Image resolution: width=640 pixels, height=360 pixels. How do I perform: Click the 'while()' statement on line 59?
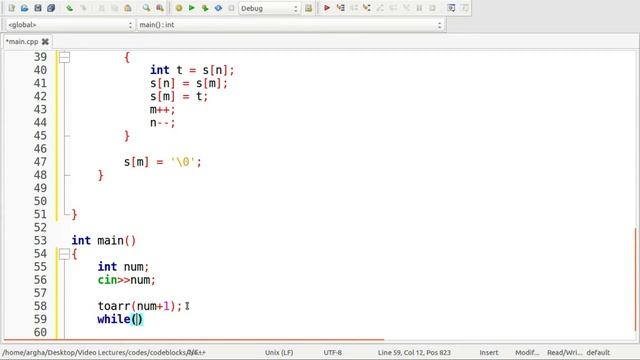click(x=120, y=319)
